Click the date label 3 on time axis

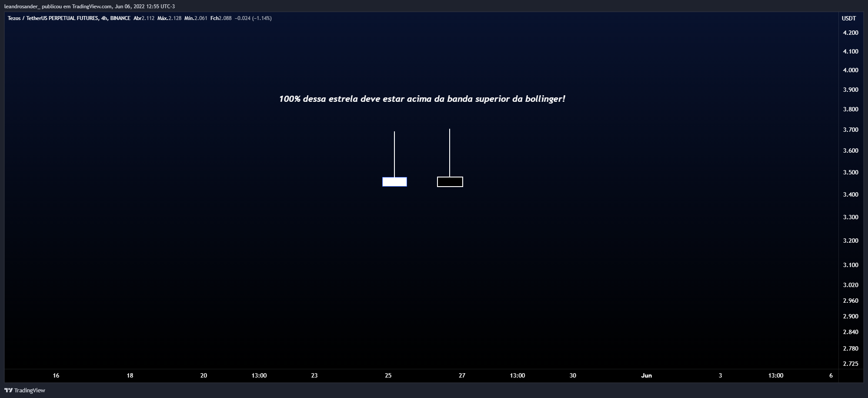720,375
